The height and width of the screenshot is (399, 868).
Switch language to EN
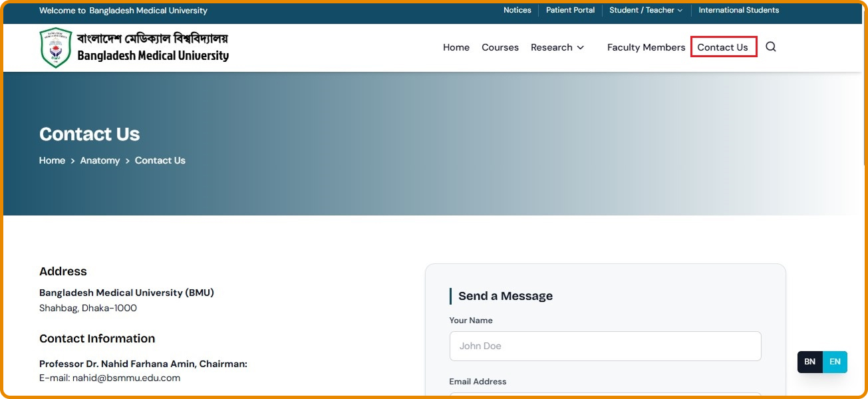tap(835, 362)
